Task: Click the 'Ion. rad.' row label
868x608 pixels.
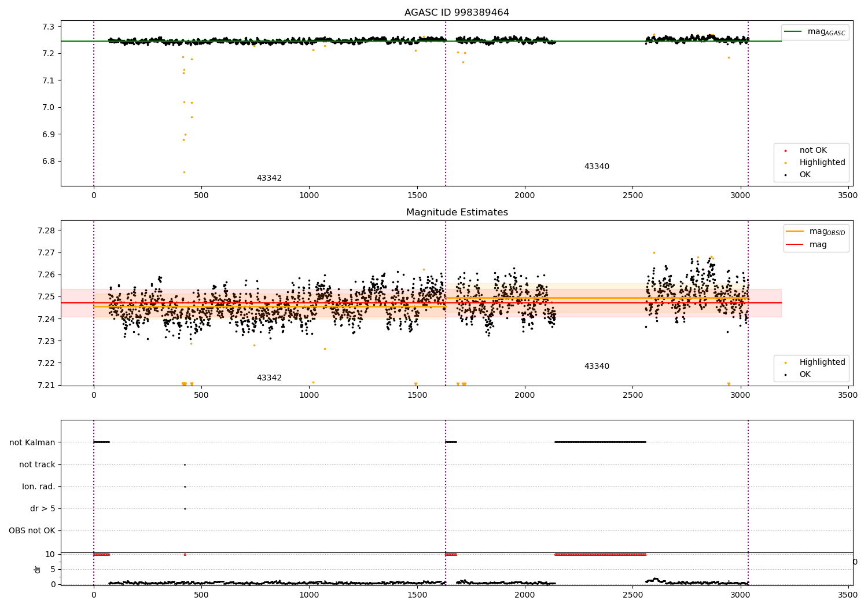Action: (x=39, y=487)
